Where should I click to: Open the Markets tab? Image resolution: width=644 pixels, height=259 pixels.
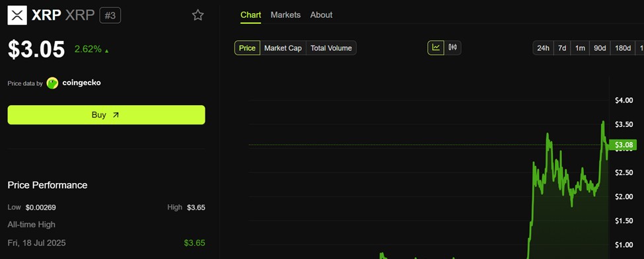pyautogui.click(x=285, y=15)
